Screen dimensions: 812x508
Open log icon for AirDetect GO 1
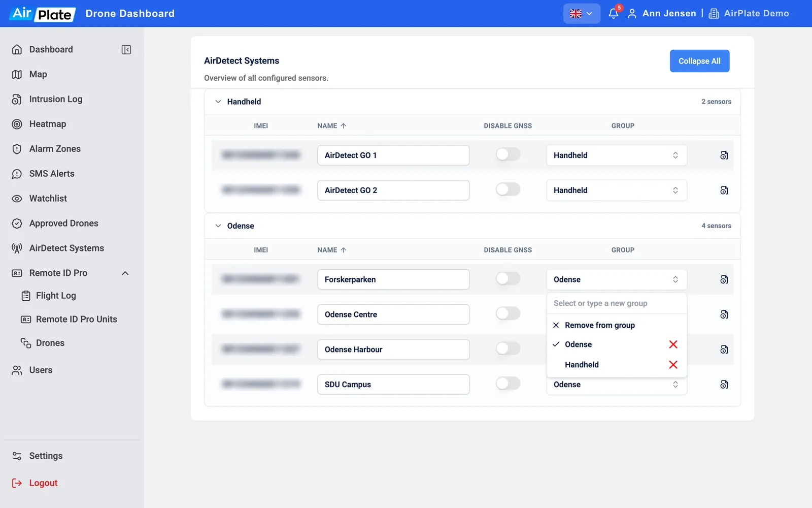pyautogui.click(x=724, y=155)
